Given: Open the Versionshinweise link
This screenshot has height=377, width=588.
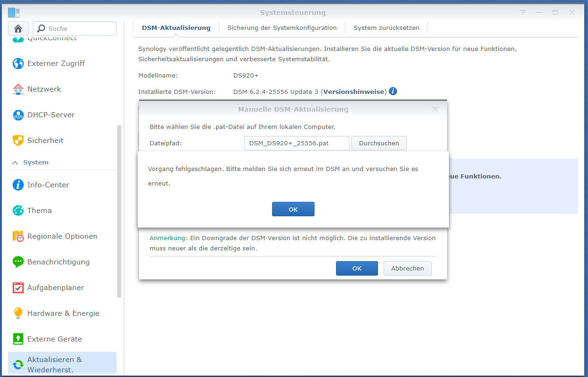Looking at the screenshot, I should point(355,92).
